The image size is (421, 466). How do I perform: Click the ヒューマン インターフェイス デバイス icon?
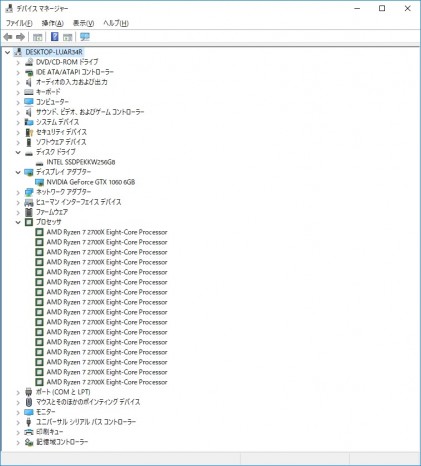(x=29, y=202)
